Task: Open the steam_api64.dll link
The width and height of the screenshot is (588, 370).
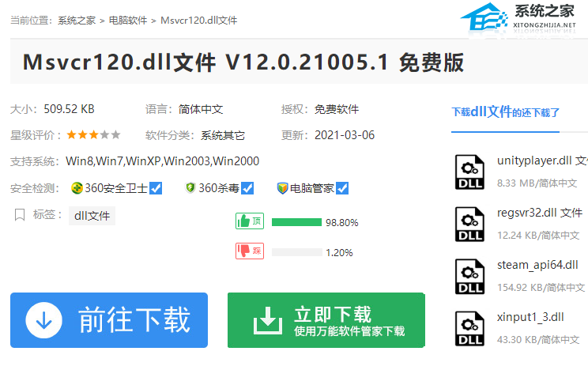Action: (x=537, y=265)
